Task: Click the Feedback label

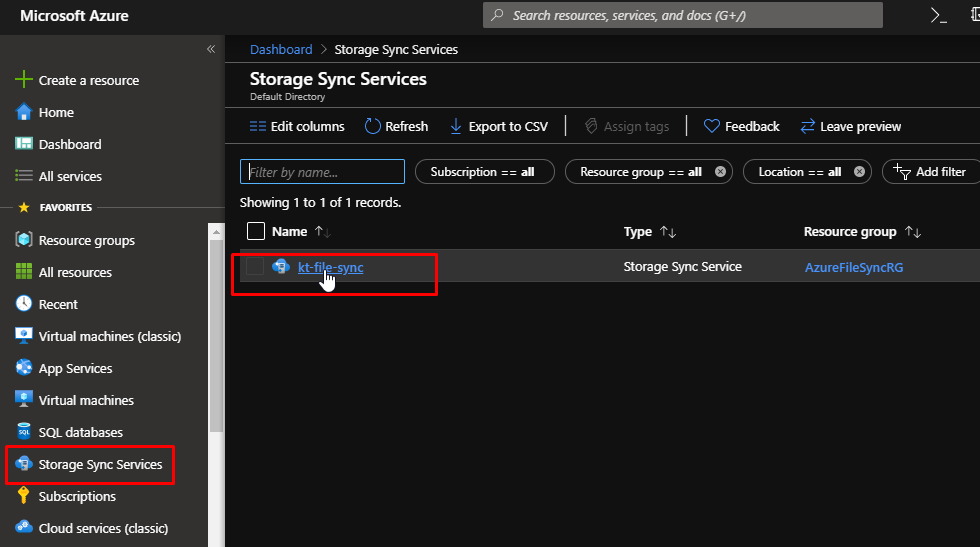Action: [752, 126]
